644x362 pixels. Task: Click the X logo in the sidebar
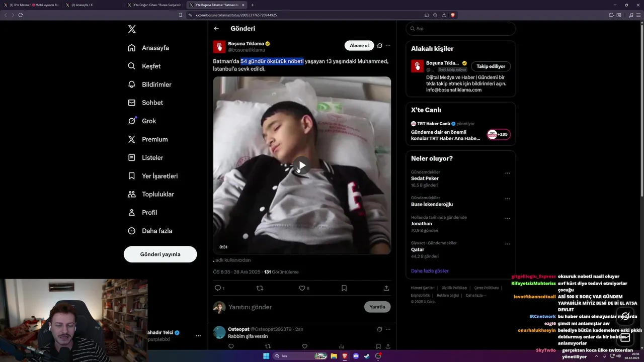coord(132,29)
